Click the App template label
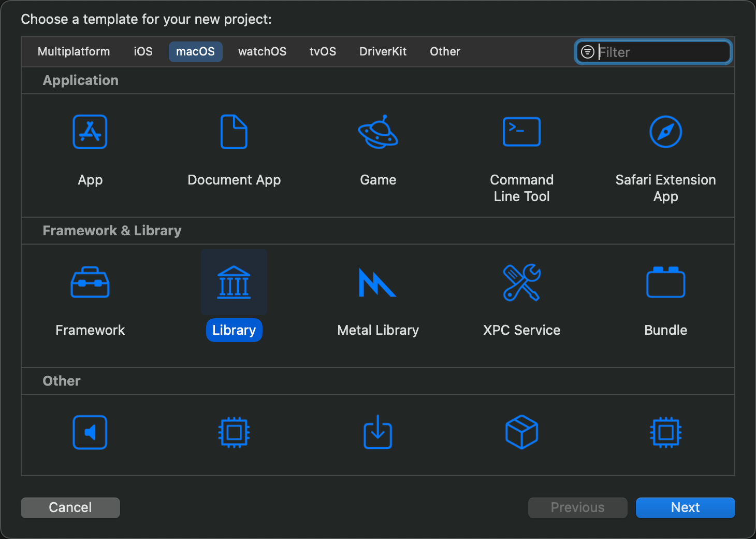The image size is (756, 539). click(x=90, y=180)
